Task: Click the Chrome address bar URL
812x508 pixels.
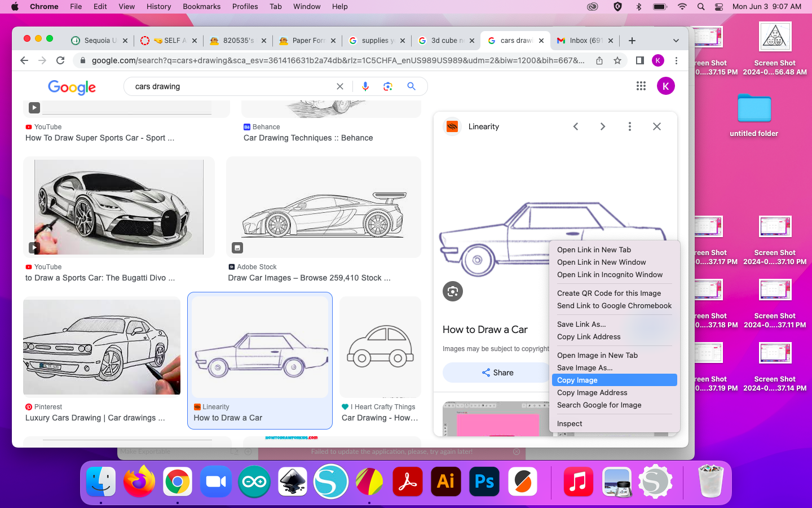Action: coord(338,60)
